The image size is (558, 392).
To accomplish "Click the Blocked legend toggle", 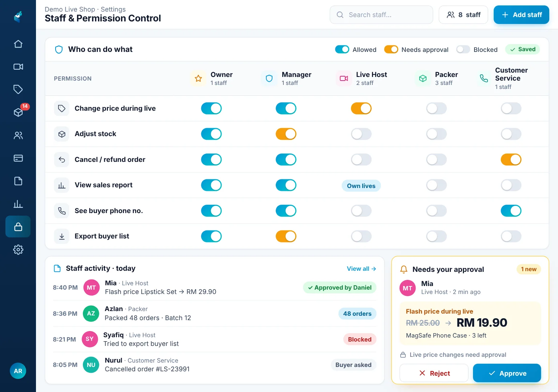I will pos(463,49).
